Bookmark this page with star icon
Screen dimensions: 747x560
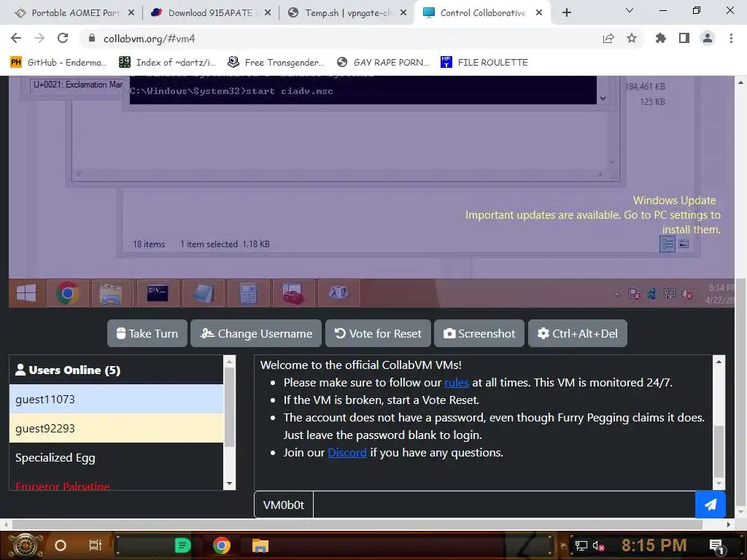tap(632, 38)
